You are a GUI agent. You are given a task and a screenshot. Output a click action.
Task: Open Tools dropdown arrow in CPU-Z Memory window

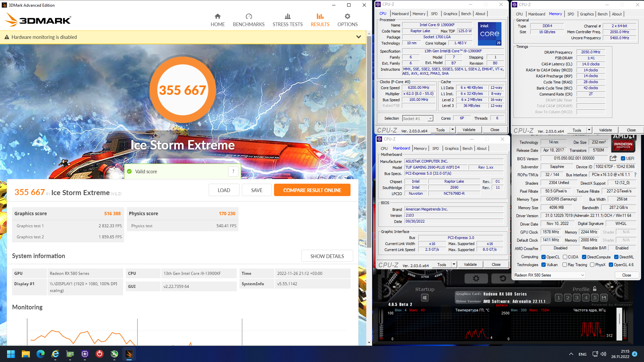pos(589,130)
